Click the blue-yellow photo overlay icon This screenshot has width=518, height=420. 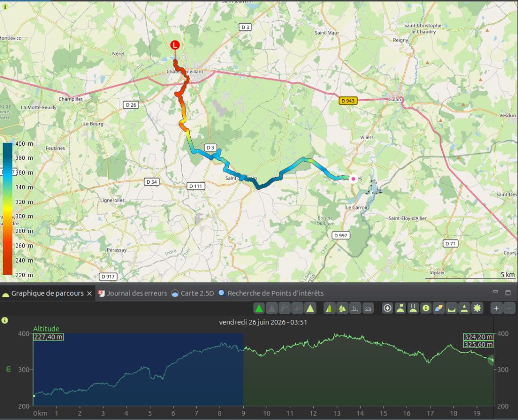[439, 308]
